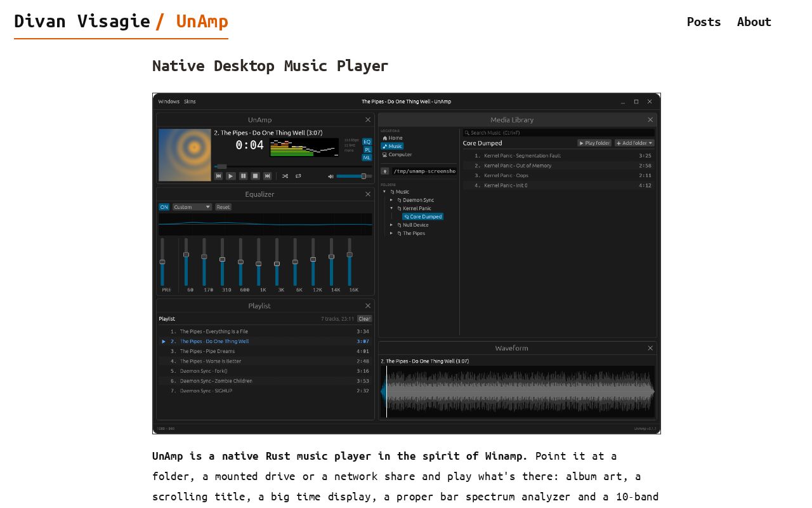Click the spectrum analyzer display
Image resolution: width=812 pixels, height=508 pixels.
click(x=304, y=147)
